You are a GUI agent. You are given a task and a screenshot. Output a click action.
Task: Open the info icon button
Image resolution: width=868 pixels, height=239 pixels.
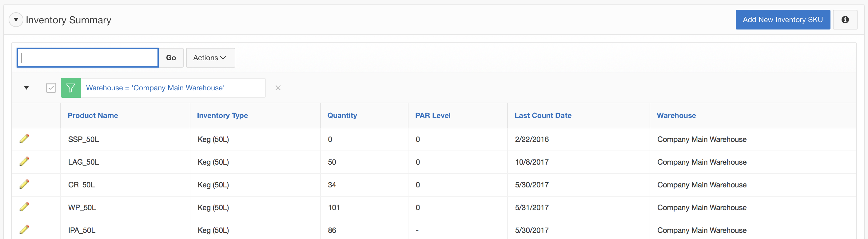pyautogui.click(x=845, y=20)
